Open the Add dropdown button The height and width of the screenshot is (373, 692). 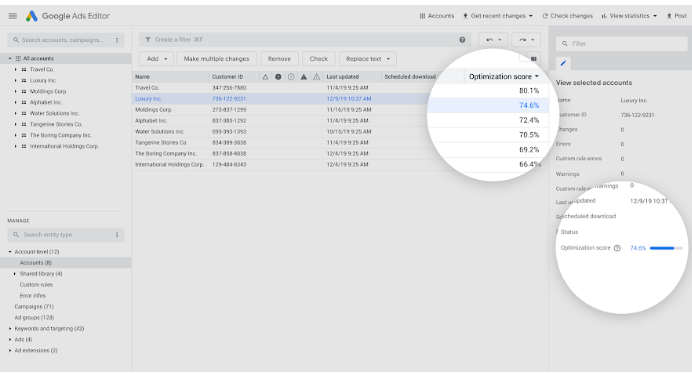(x=157, y=59)
